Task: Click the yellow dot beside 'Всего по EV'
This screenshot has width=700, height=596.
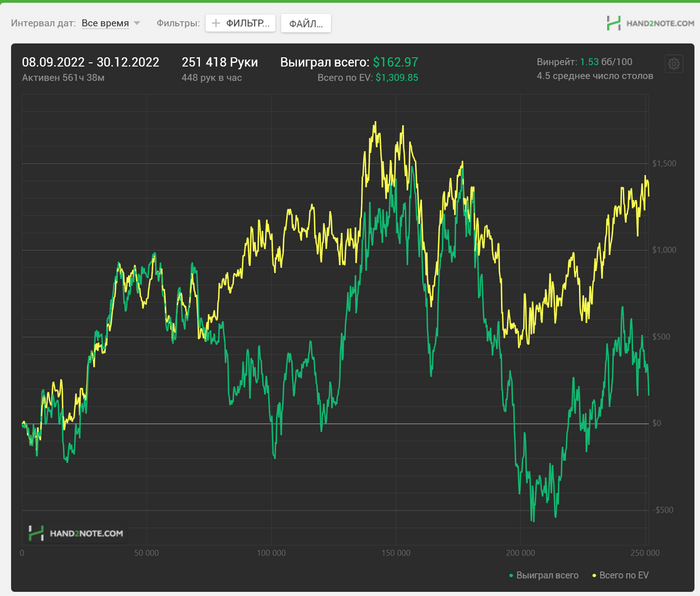Action: click(594, 576)
